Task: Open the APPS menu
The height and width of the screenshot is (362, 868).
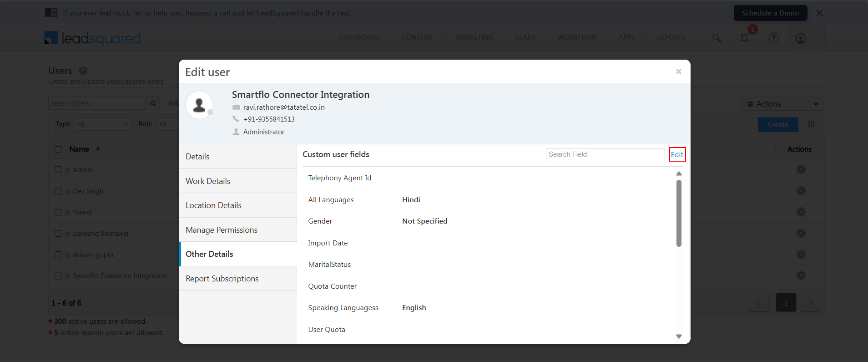Action: [626, 37]
